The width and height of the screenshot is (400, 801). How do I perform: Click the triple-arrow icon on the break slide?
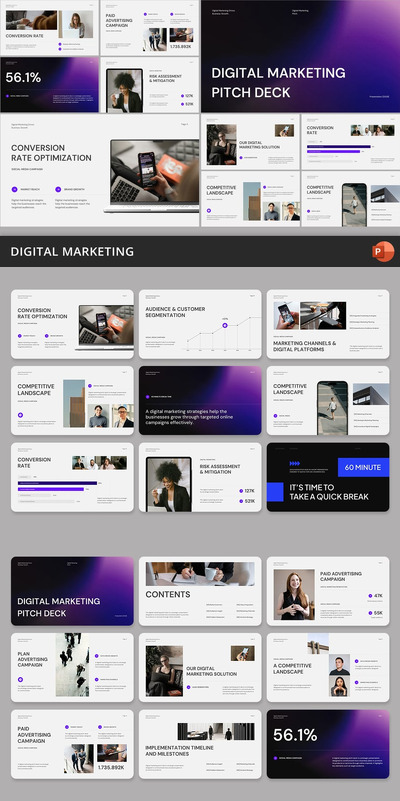point(295,463)
